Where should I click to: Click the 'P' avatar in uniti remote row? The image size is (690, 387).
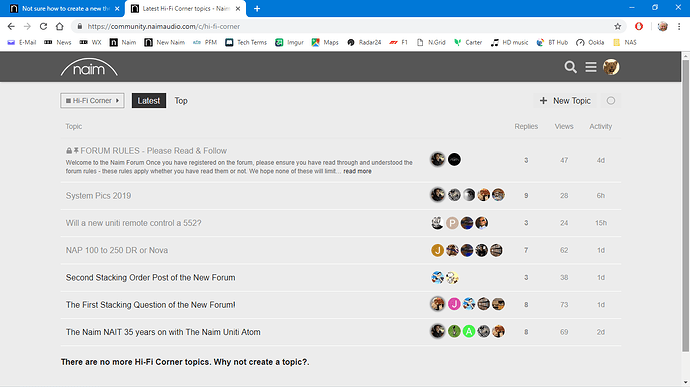coord(452,223)
